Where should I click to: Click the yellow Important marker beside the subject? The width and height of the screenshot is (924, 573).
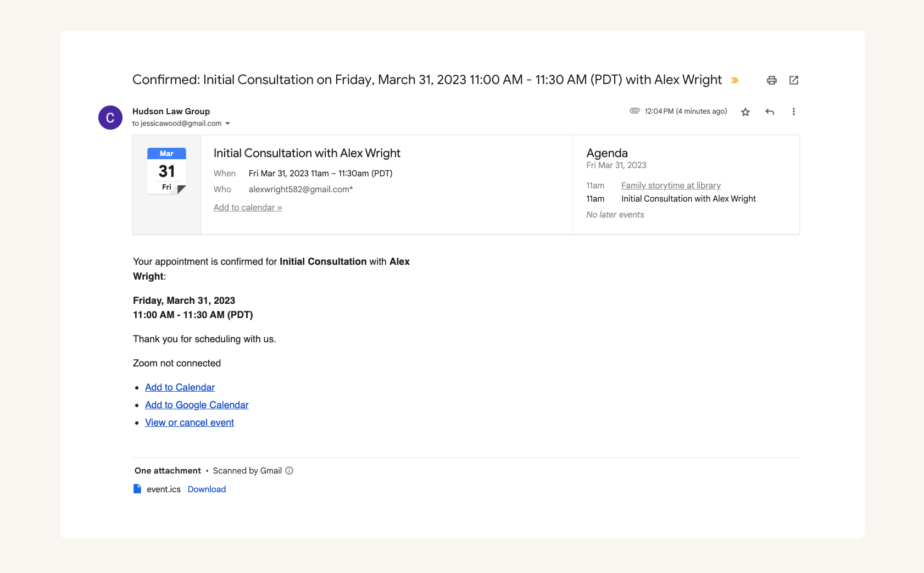pos(734,80)
